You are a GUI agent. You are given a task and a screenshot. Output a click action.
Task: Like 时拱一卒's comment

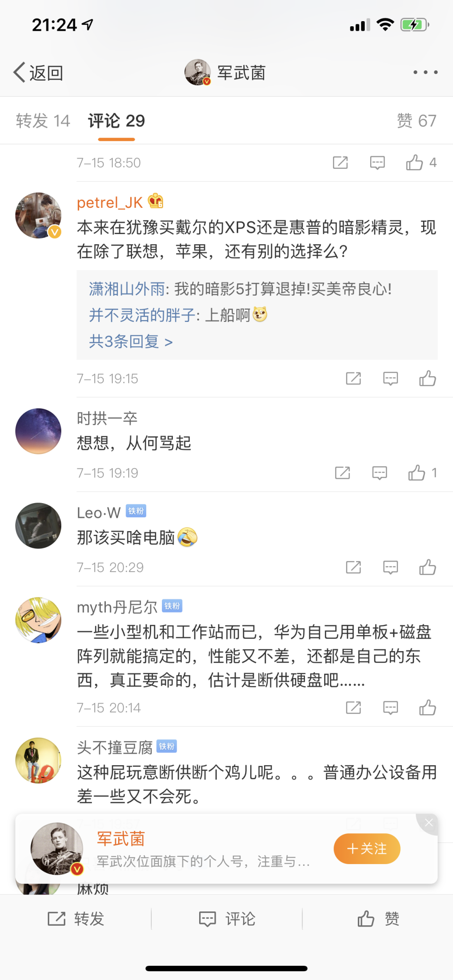(x=417, y=473)
